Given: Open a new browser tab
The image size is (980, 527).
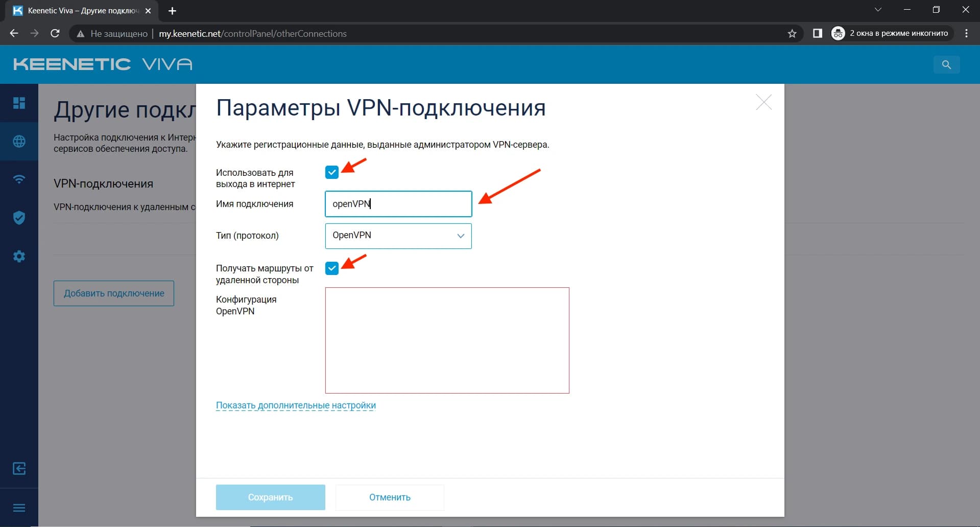Looking at the screenshot, I should pyautogui.click(x=172, y=10).
